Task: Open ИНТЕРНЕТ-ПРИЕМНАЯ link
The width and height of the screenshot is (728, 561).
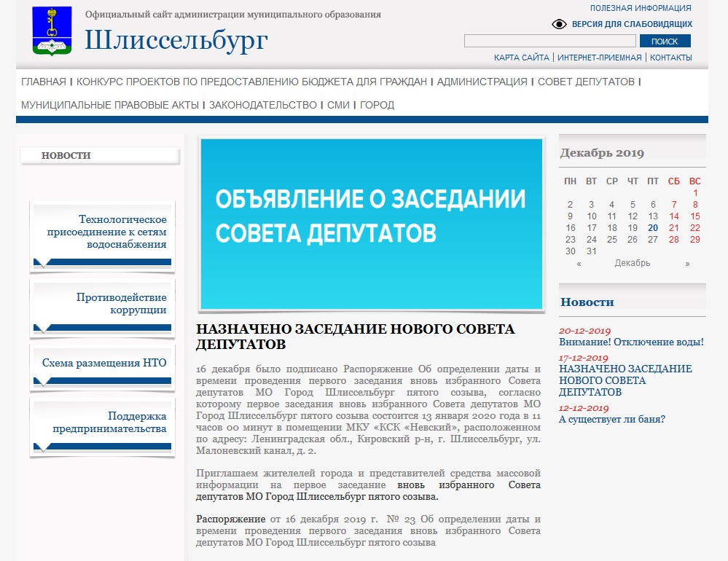Action: 600,58
